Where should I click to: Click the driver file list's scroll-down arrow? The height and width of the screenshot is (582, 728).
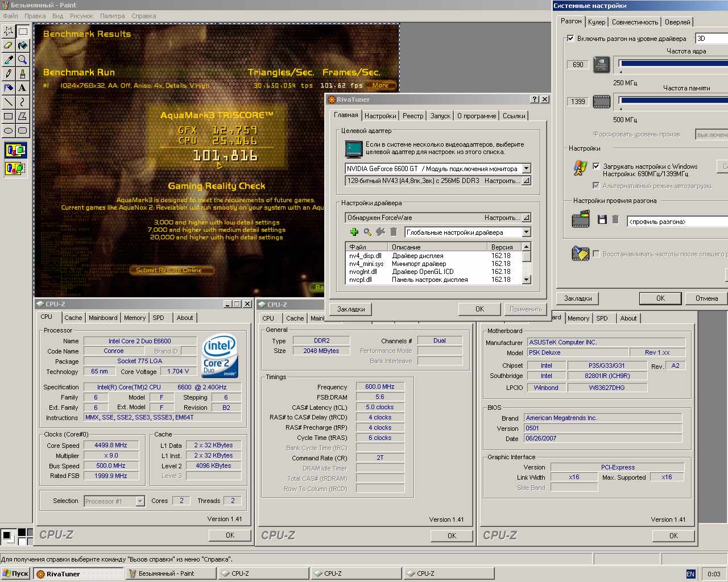click(x=527, y=279)
